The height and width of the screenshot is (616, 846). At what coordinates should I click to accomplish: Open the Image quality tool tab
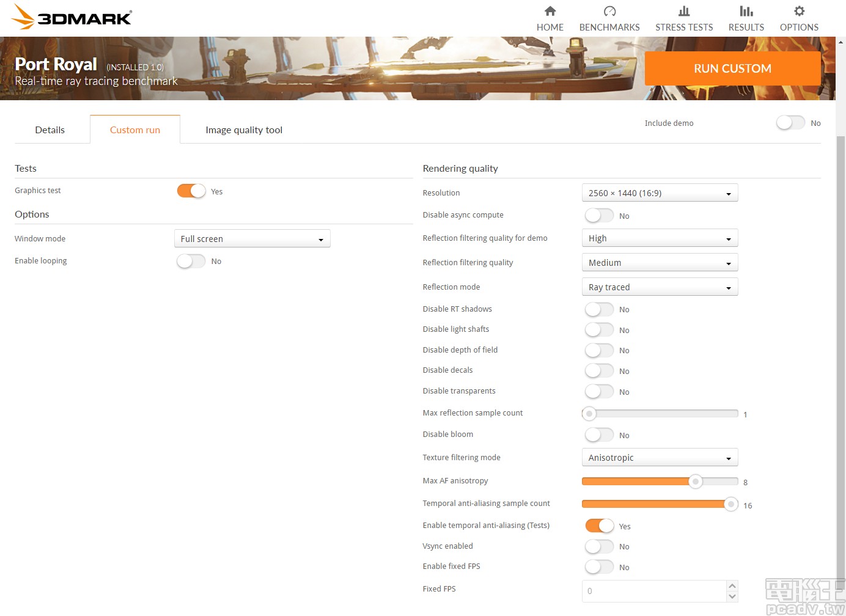(244, 130)
